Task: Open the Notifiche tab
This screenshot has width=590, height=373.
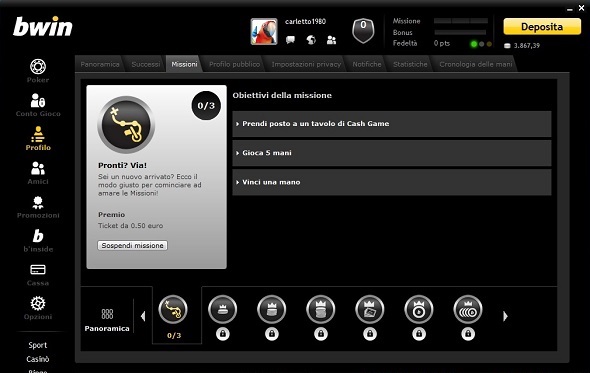Action: (367, 64)
